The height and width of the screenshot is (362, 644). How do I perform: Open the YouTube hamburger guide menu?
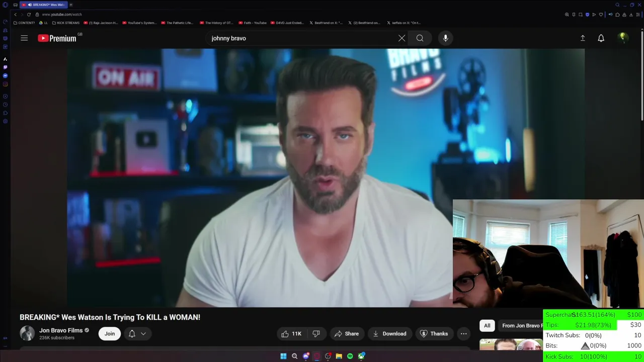tap(24, 38)
